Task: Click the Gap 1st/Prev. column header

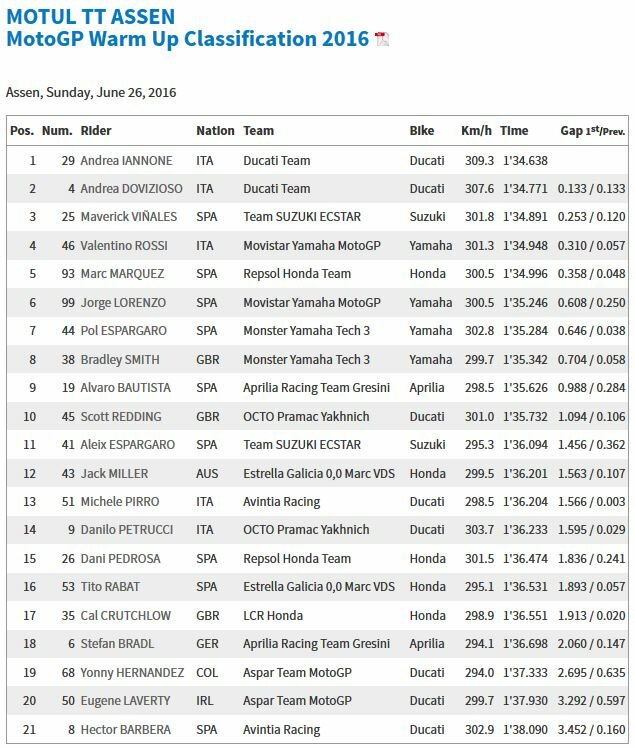Action: [593, 131]
